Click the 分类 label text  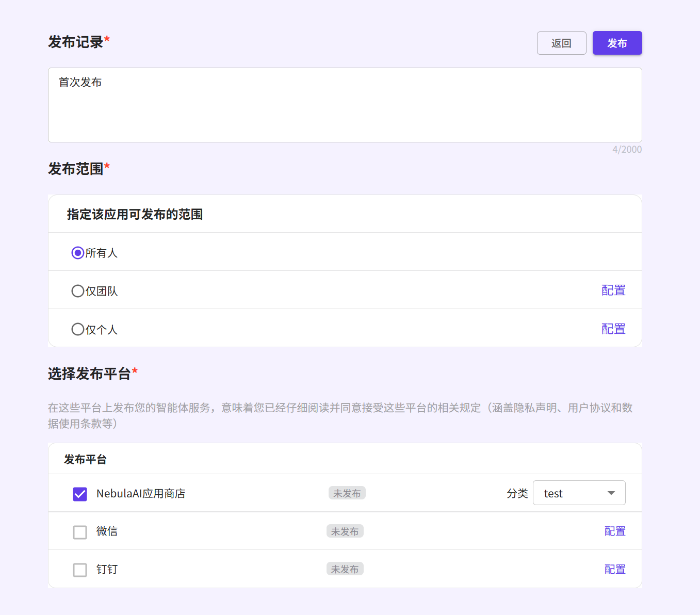pyautogui.click(x=517, y=494)
